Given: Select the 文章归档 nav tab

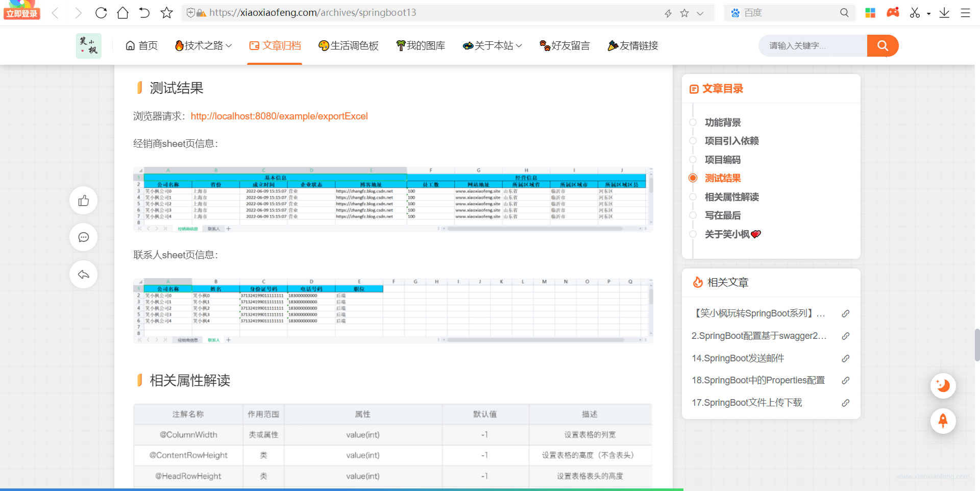Looking at the screenshot, I should 275,45.
